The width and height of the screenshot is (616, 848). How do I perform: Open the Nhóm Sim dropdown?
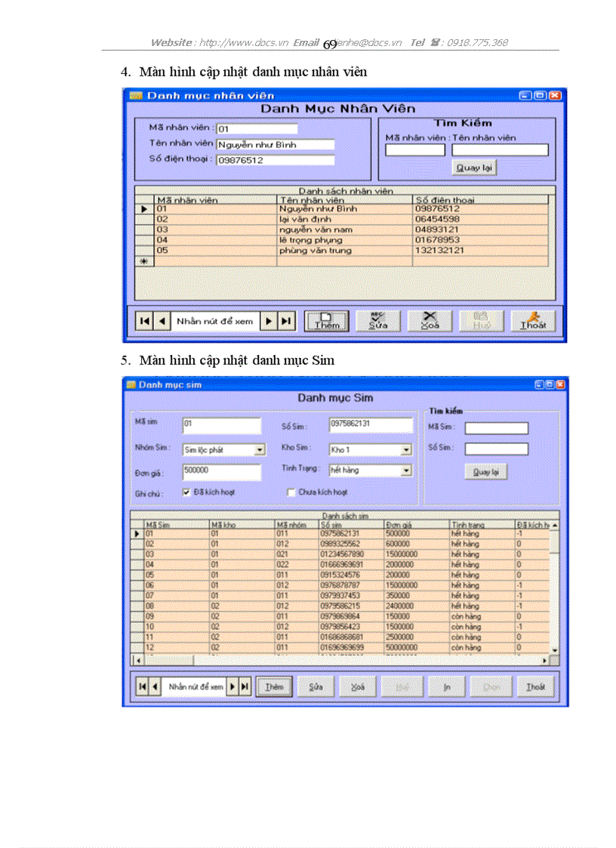[x=260, y=449]
